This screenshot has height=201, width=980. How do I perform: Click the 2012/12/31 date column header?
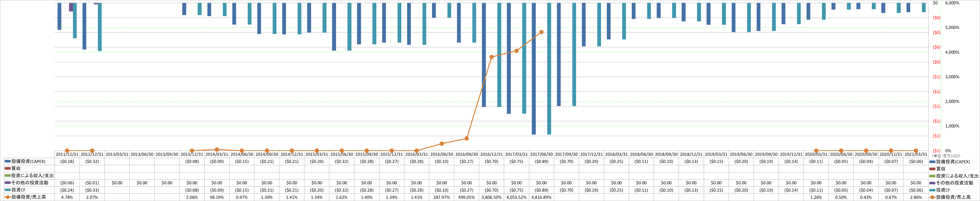tap(92, 155)
